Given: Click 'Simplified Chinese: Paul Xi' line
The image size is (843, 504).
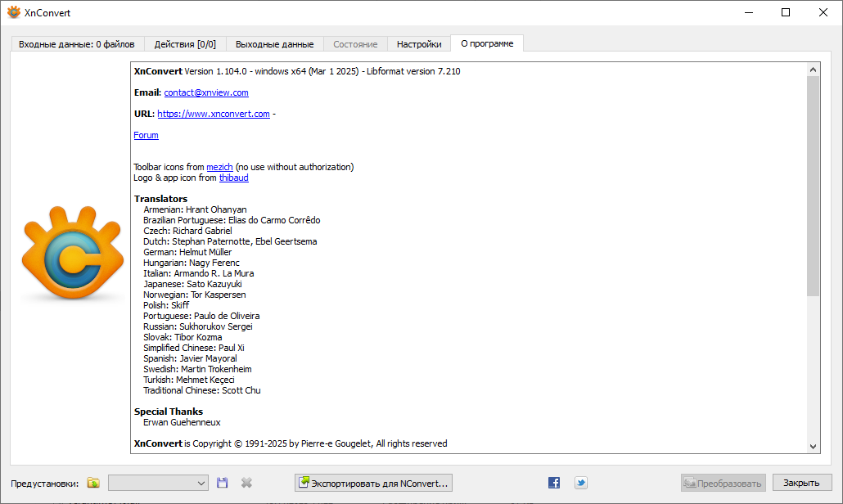Looking at the screenshot, I should click(x=194, y=349).
